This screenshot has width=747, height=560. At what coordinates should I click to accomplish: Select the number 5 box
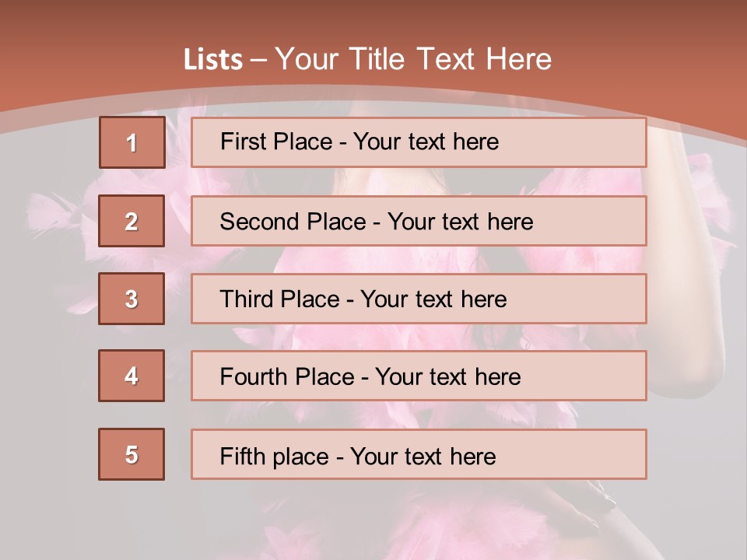coord(132,454)
